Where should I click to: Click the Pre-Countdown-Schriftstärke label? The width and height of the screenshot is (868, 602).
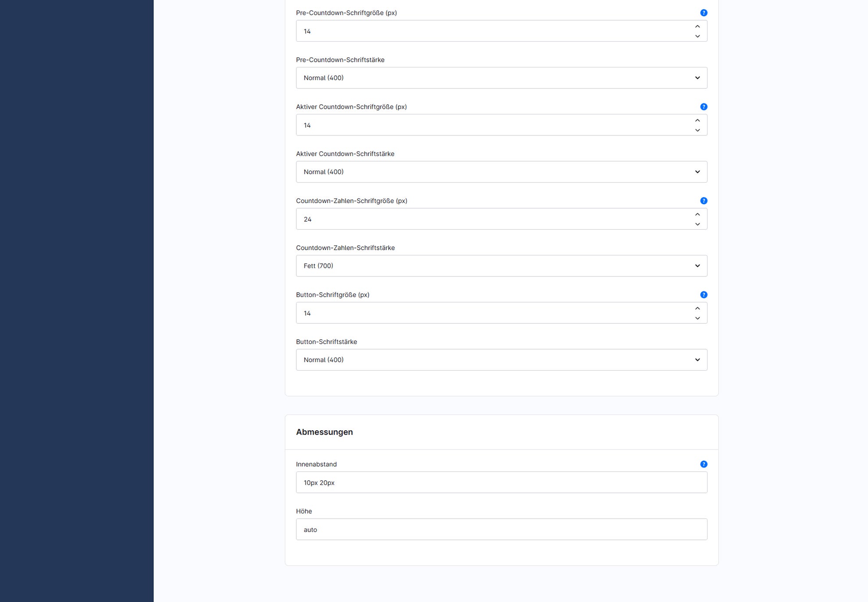tap(340, 60)
